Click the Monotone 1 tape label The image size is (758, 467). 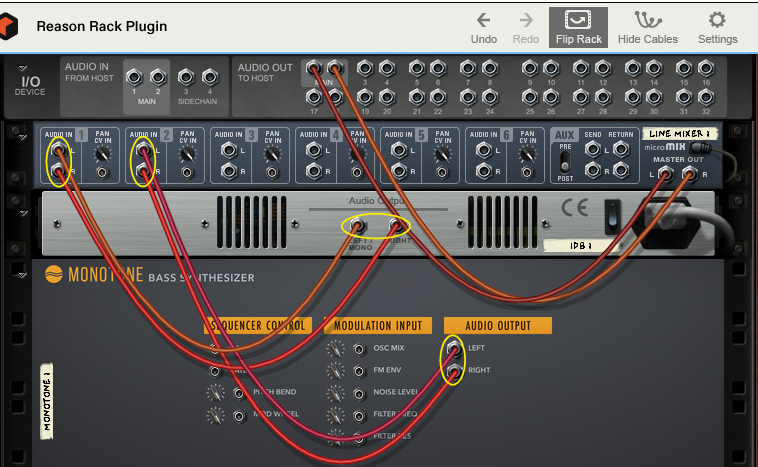46,401
